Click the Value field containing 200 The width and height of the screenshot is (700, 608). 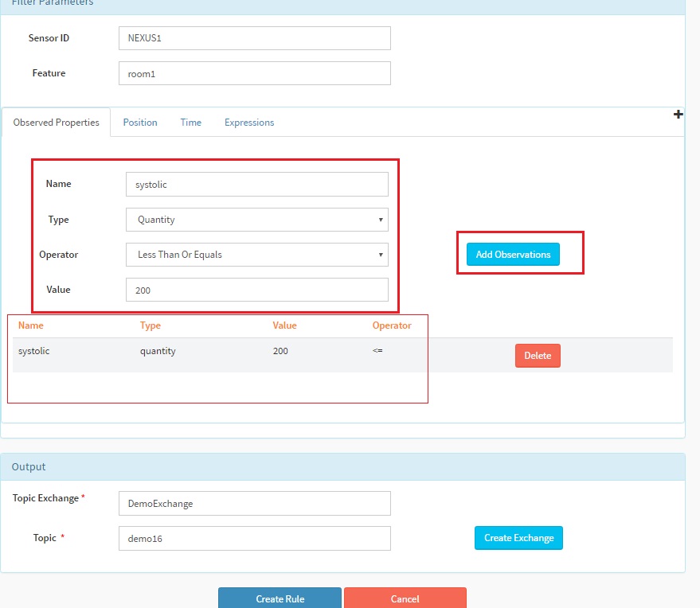point(257,290)
